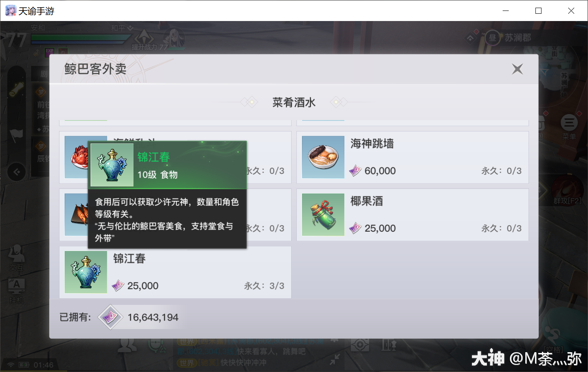
Task: Click the back arrow on left sidebar
Action: tap(17, 172)
